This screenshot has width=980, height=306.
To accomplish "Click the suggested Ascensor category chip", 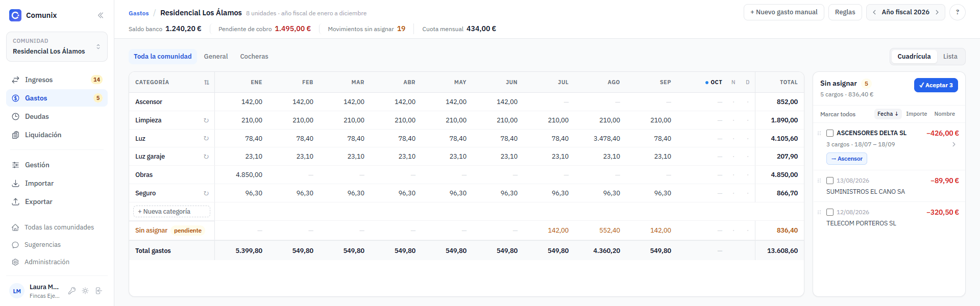I will [846, 159].
